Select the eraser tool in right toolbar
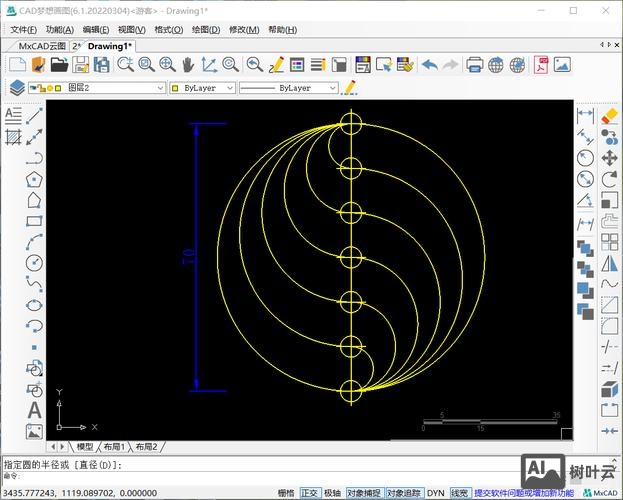This screenshot has height=500, width=623. tap(609, 115)
